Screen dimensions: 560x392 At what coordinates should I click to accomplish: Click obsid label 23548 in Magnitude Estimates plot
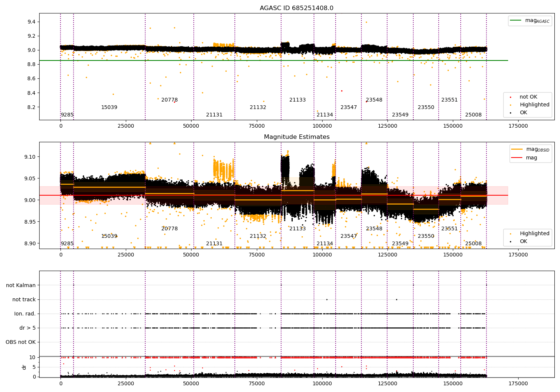(x=374, y=229)
